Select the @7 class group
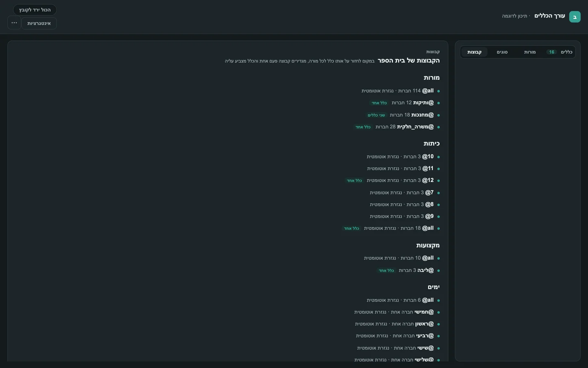588x368 pixels. coord(430,193)
